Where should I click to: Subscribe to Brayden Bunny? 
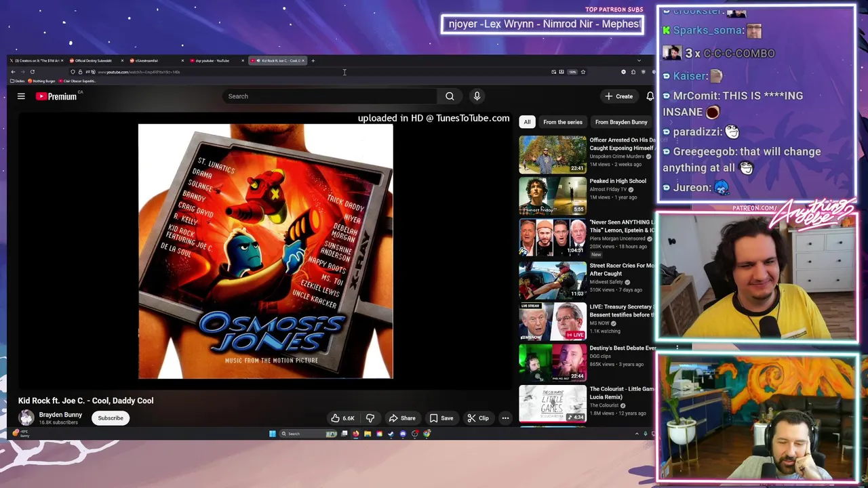pos(111,418)
